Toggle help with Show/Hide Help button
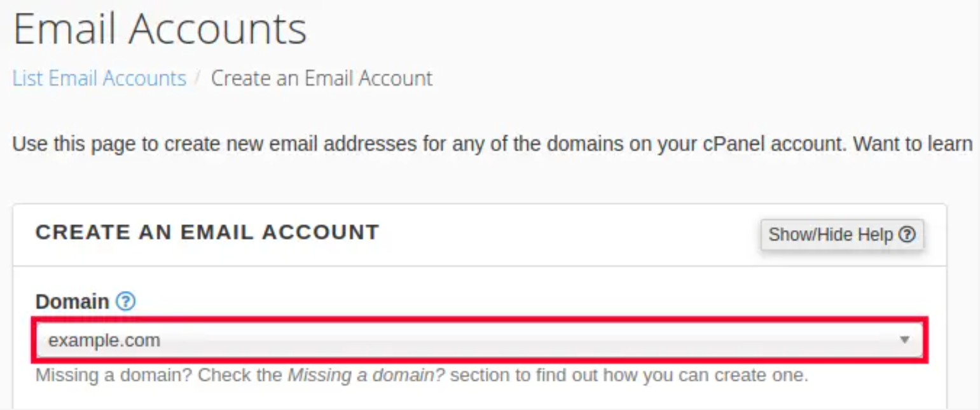Screen dimensions: 980x410 [x=842, y=235]
